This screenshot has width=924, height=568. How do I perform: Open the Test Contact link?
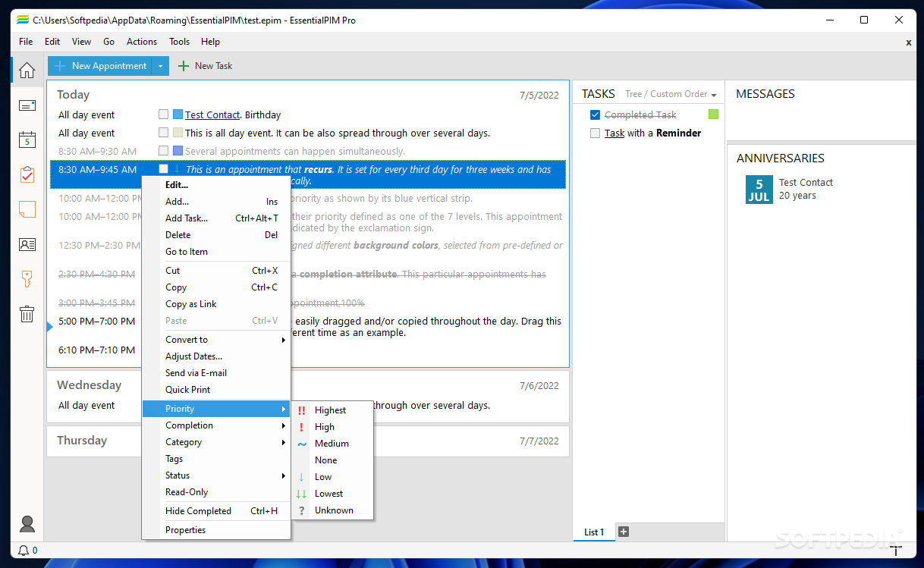click(x=212, y=115)
